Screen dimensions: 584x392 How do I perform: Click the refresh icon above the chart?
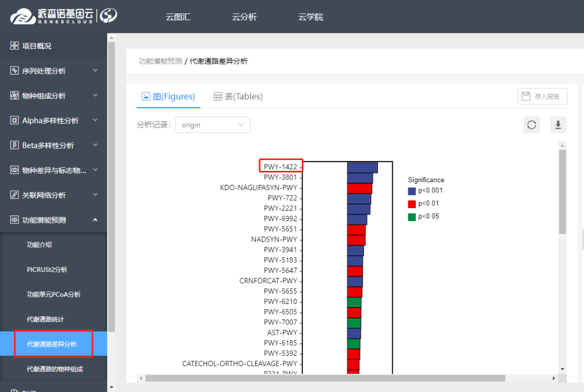[x=532, y=125]
